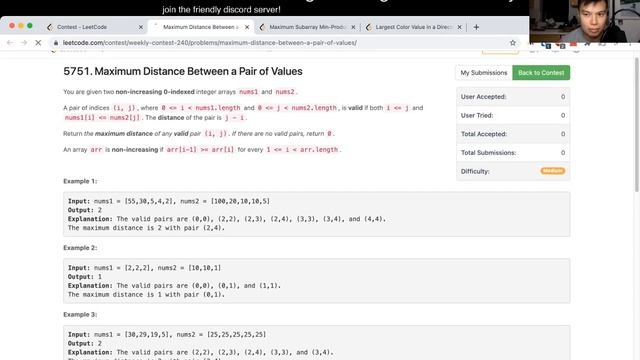Click the webcam overlay video
The image size is (640, 360).
[584, 21]
